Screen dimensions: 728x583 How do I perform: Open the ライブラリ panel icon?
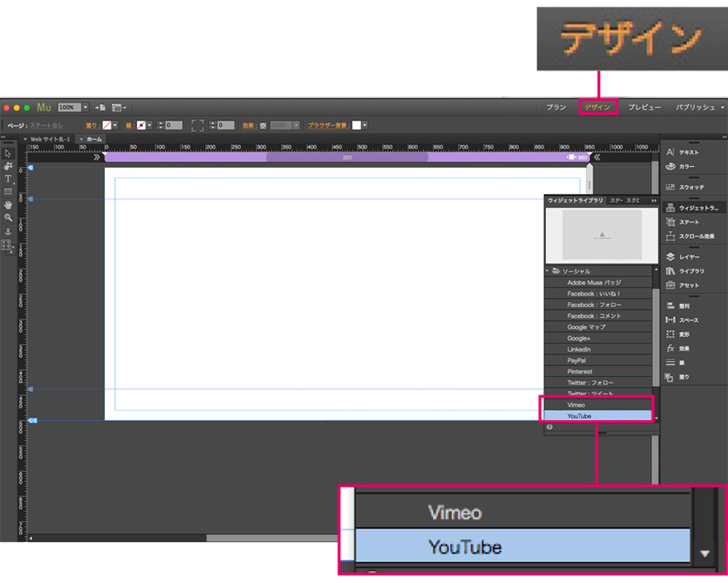point(670,271)
